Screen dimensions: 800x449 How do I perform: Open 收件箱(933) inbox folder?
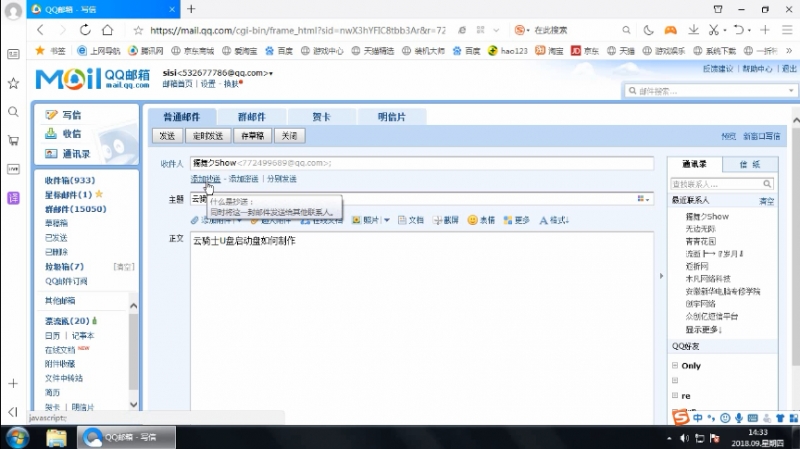point(69,180)
